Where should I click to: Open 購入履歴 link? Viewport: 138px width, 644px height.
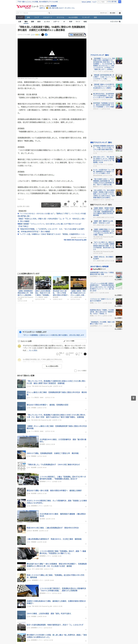(x=112, y=13)
